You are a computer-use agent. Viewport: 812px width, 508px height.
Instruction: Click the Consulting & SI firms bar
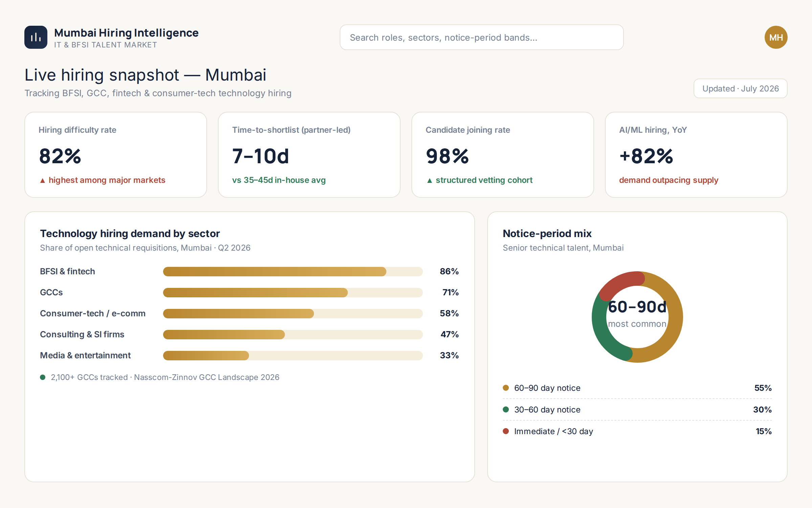coord(293,335)
